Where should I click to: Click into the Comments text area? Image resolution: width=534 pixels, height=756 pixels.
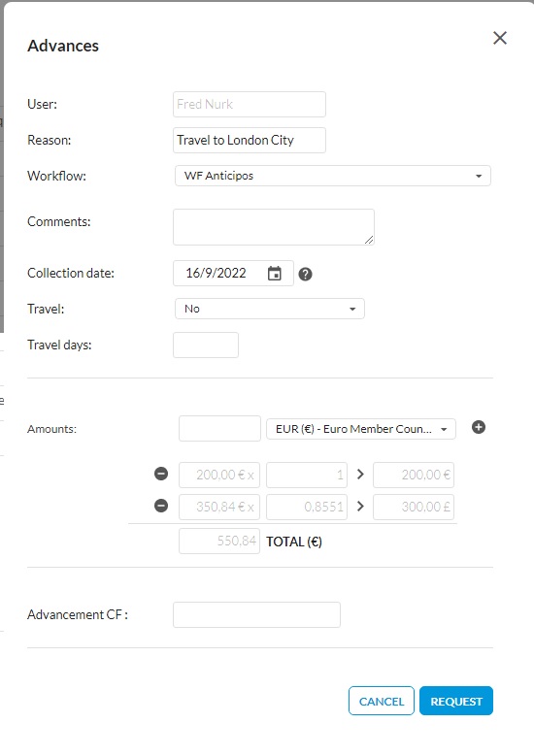point(274,227)
